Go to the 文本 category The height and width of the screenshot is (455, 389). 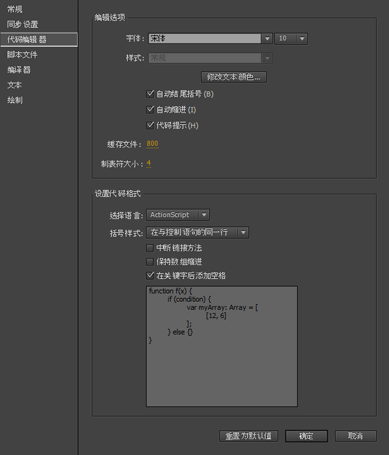(x=14, y=85)
